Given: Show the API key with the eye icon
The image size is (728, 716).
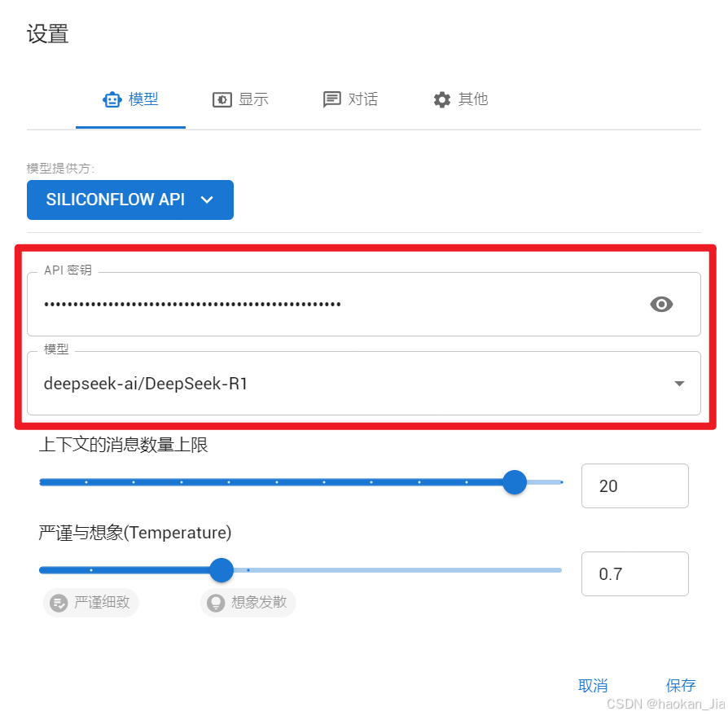Looking at the screenshot, I should (661, 304).
